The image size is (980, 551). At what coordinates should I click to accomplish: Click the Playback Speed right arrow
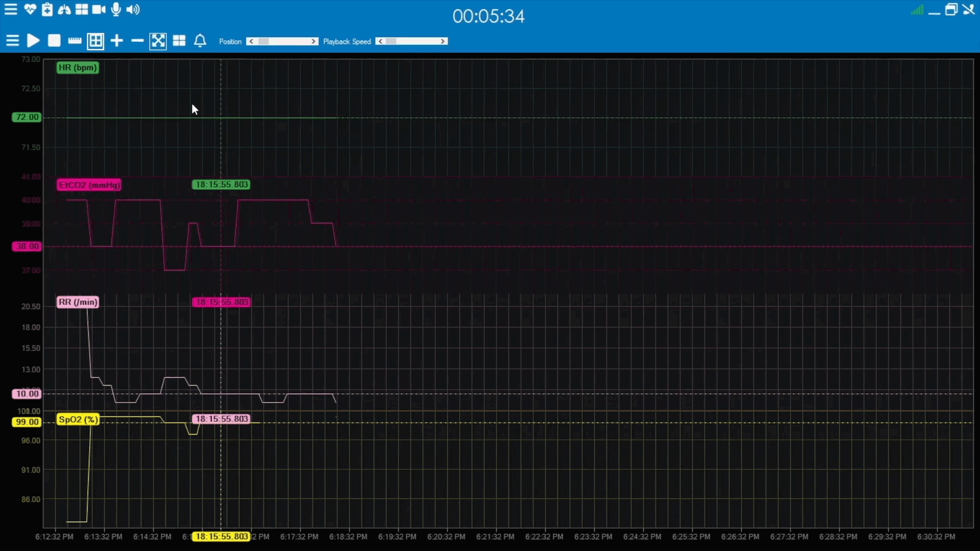[443, 41]
